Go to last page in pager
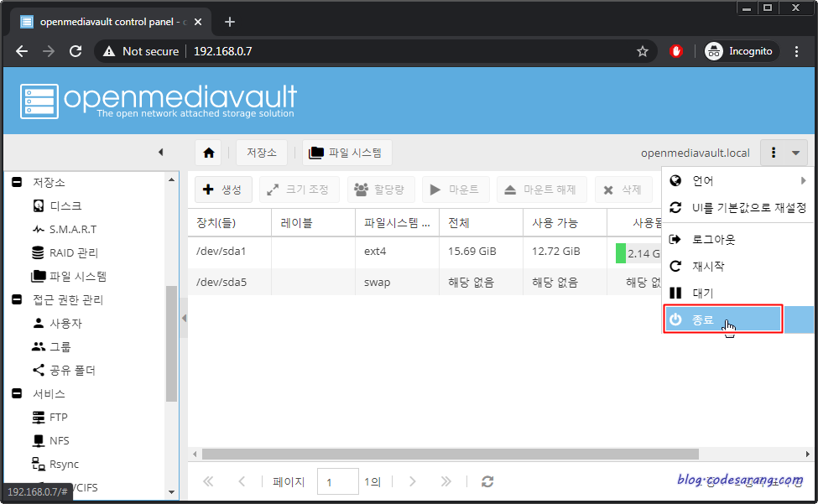This screenshot has width=818, height=504. [445, 481]
